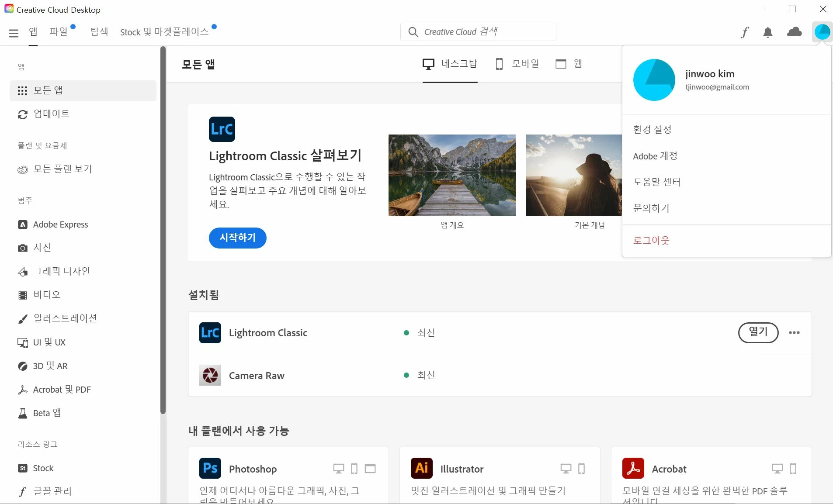Open 환경 설정 from the account menu
Image resolution: width=833 pixels, height=504 pixels.
tap(652, 130)
